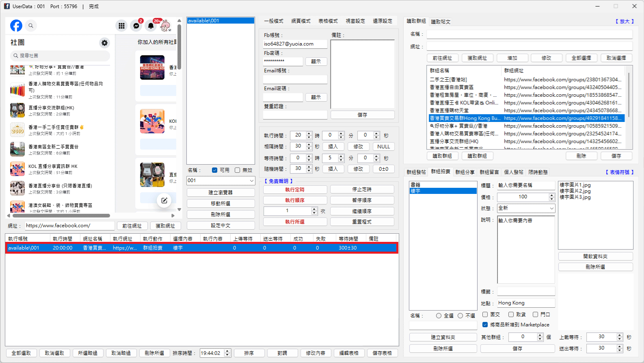Click the 上載等待 stepper arrows
The width and height of the screenshot is (644, 363).
click(620, 337)
